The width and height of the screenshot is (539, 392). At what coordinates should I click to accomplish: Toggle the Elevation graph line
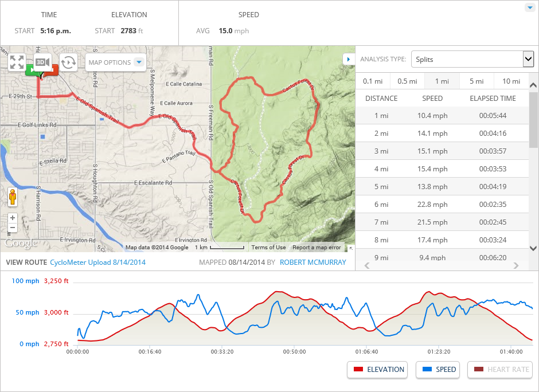coord(377,370)
